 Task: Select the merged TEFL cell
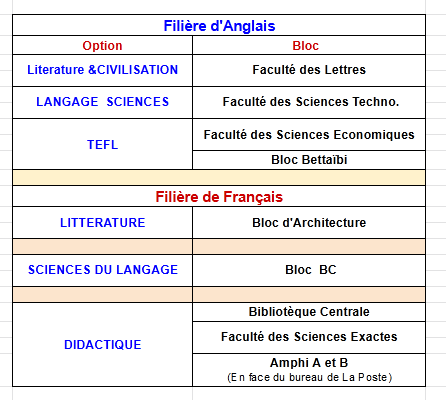[x=102, y=144]
